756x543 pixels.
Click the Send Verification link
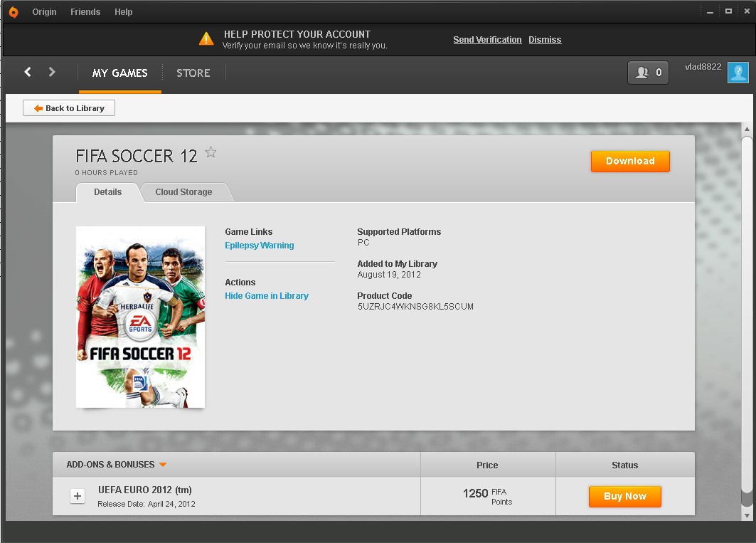click(487, 40)
